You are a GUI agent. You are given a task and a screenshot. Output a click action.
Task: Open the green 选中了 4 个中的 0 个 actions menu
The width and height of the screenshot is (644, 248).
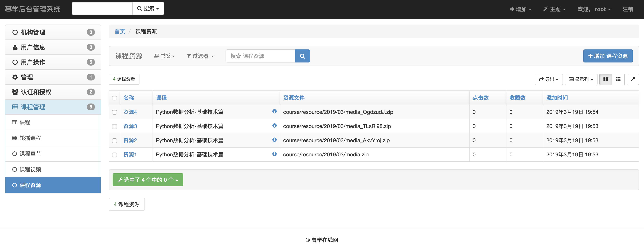(148, 180)
